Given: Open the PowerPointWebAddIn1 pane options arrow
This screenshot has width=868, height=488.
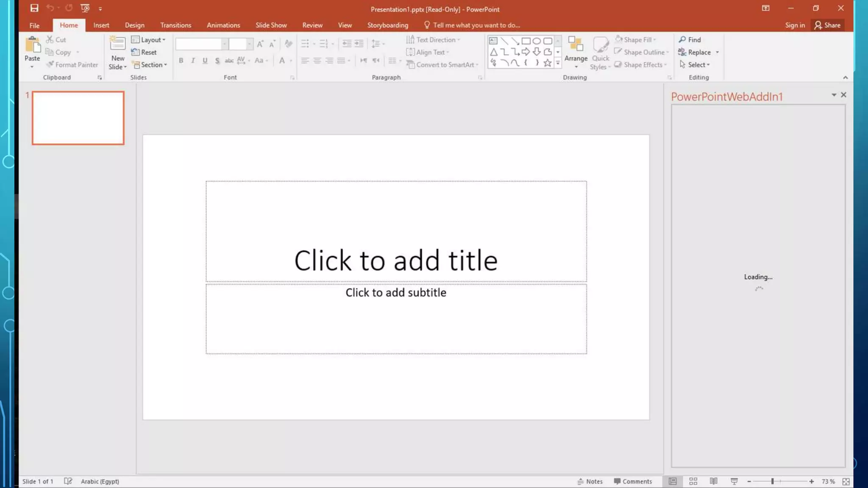Looking at the screenshot, I should coord(834,95).
